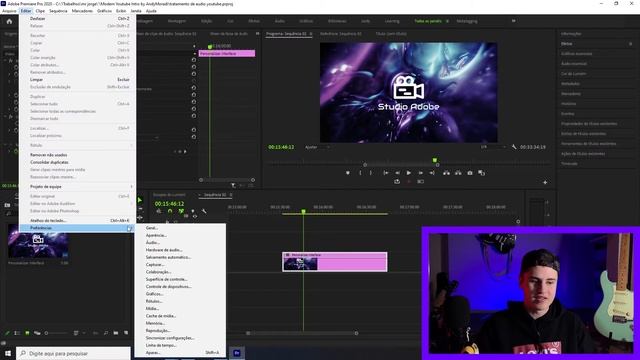Toggle snap in timeline
Screen dimensions: 640x360
[x=170, y=211]
